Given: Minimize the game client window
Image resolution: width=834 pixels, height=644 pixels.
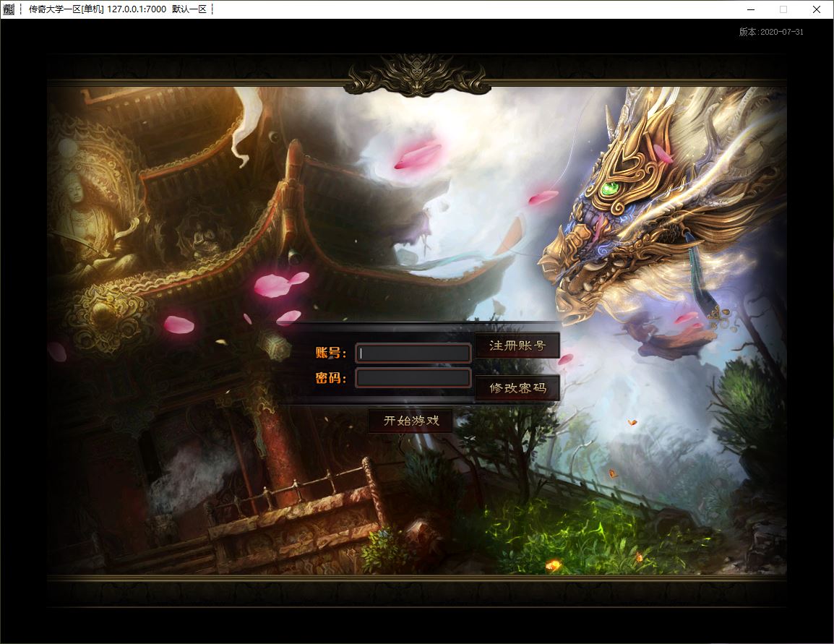Looking at the screenshot, I should pos(750,9).
